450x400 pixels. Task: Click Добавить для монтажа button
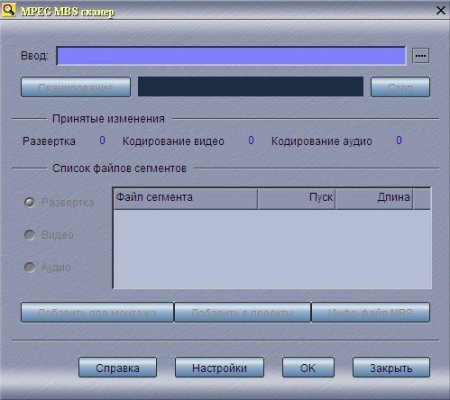point(97,312)
